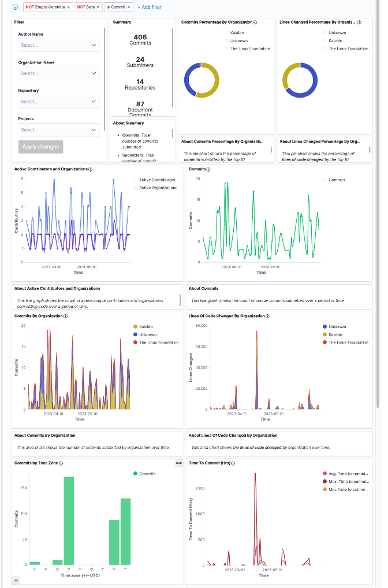Open the Organization Name dropdown
The height and width of the screenshot is (588, 388).
point(59,73)
